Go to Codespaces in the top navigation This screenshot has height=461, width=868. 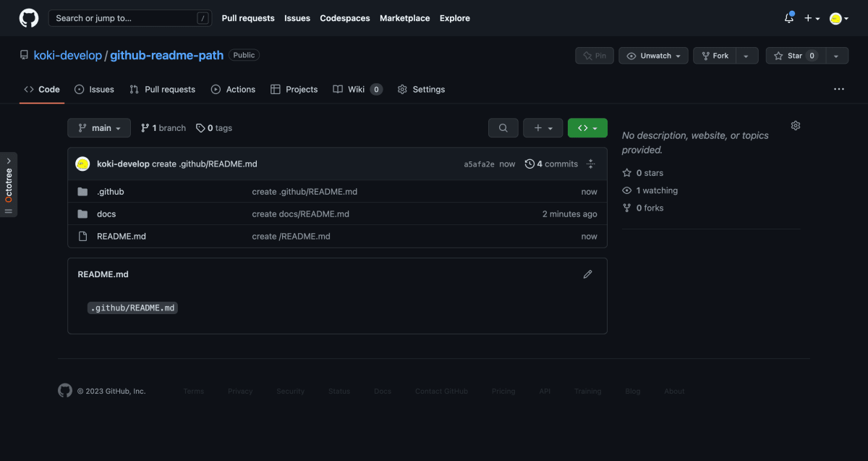pos(345,18)
